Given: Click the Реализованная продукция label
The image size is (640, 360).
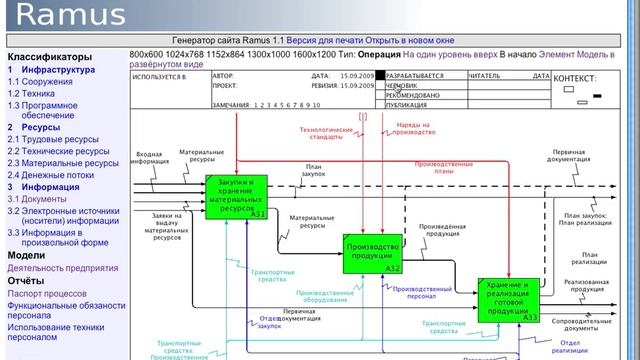Looking at the screenshot, I should pyautogui.click(x=587, y=285).
